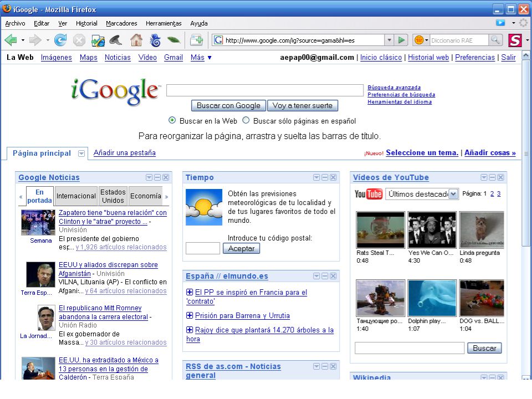Open the Back history dropdown arrow
The height and width of the screenshot is (399, 532).
point(23,40)
